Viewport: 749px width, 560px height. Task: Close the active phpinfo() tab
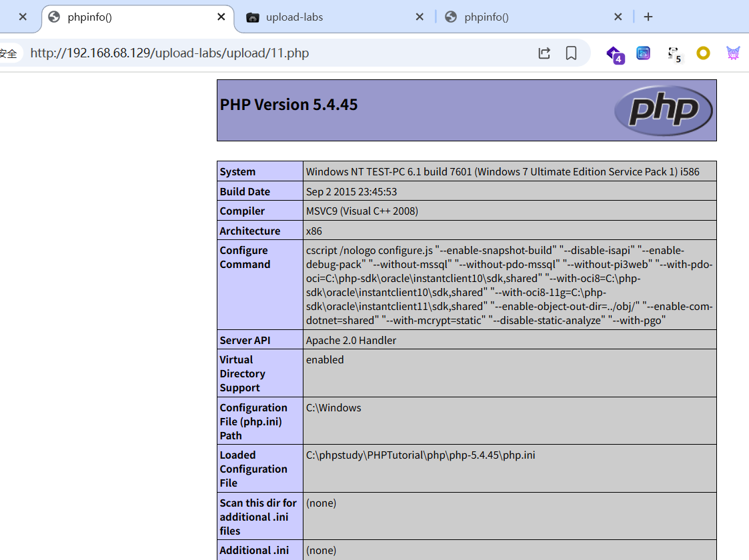pyautogui.click(x=221, y=17)
